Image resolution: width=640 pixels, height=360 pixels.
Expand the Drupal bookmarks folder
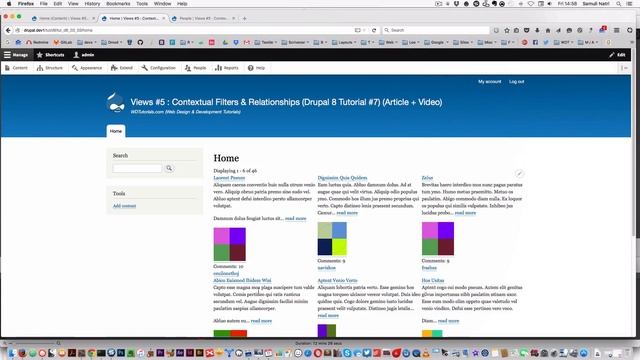pos(112,42)
